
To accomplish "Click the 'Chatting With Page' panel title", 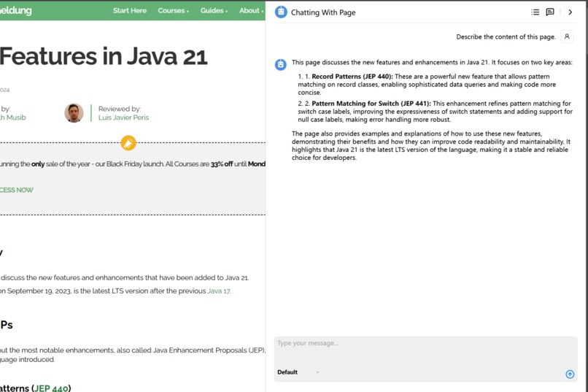I will (323, 12).
